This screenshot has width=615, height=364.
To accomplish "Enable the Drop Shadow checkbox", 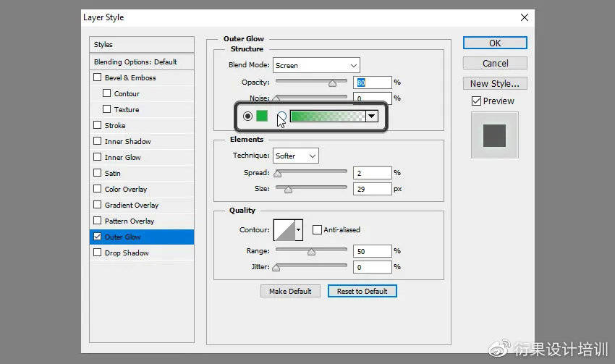I will [98, 253].
